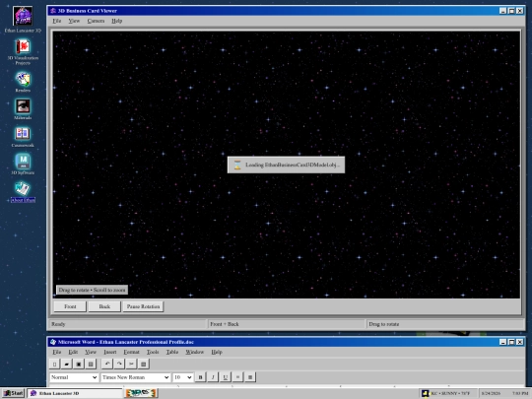
Task: Open the font size 10 dropdown
Action: pos(183,377)
